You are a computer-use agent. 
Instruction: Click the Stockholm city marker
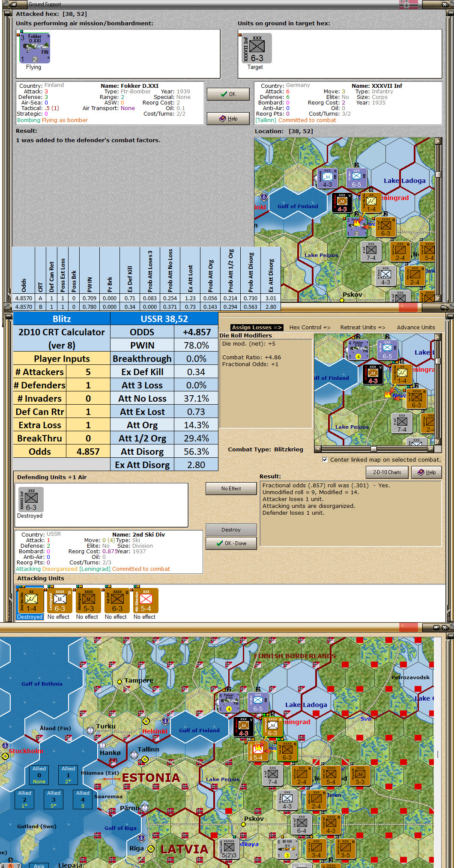[x=5, y=756]
